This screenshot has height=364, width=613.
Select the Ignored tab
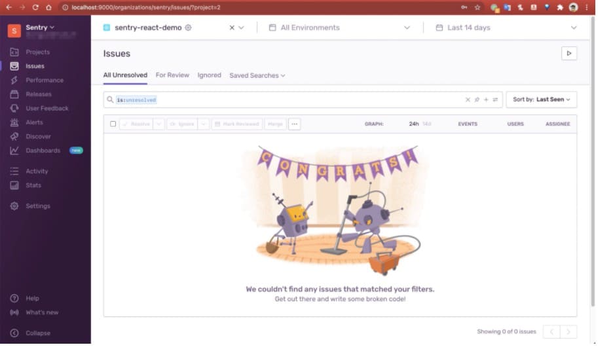point(209,75)
